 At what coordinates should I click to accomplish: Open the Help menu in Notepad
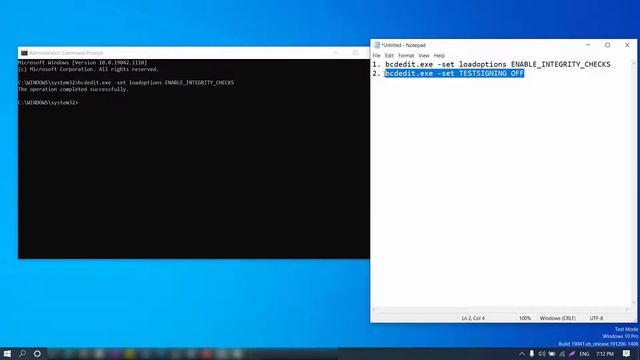439,56
